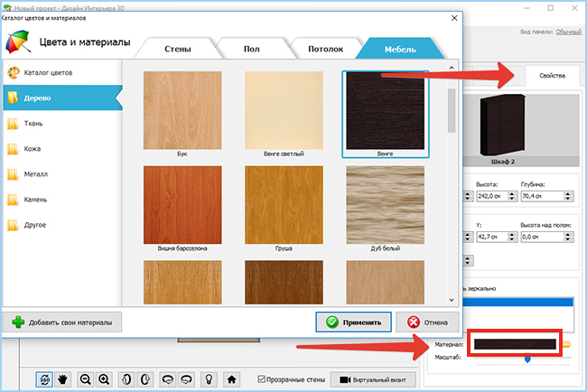
Task: Click the Обычный panel view link
Action: (568, 32)
